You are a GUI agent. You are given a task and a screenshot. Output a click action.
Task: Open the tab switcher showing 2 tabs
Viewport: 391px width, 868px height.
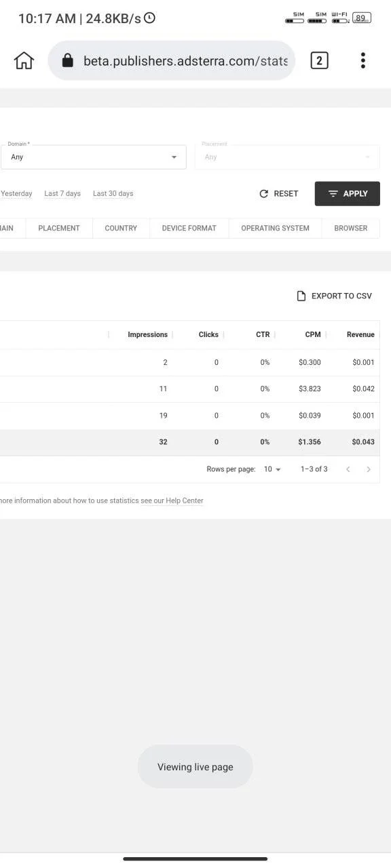319,60
